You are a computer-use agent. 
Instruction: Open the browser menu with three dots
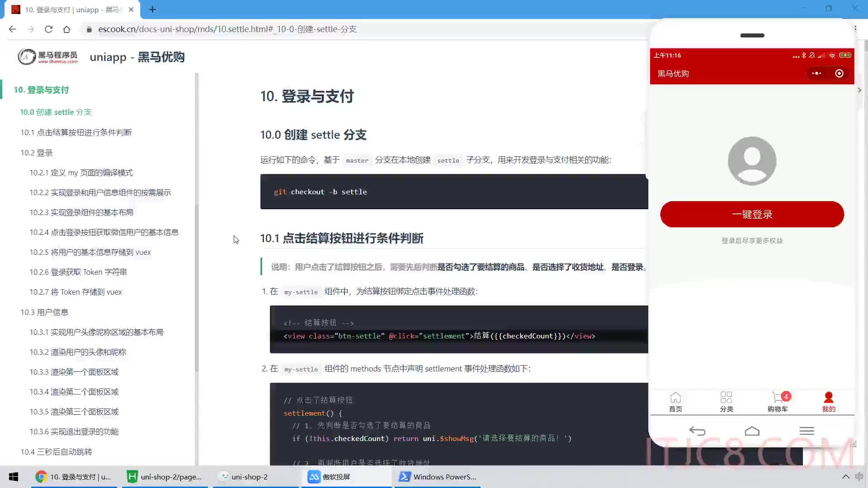click(x=855, y=29)
